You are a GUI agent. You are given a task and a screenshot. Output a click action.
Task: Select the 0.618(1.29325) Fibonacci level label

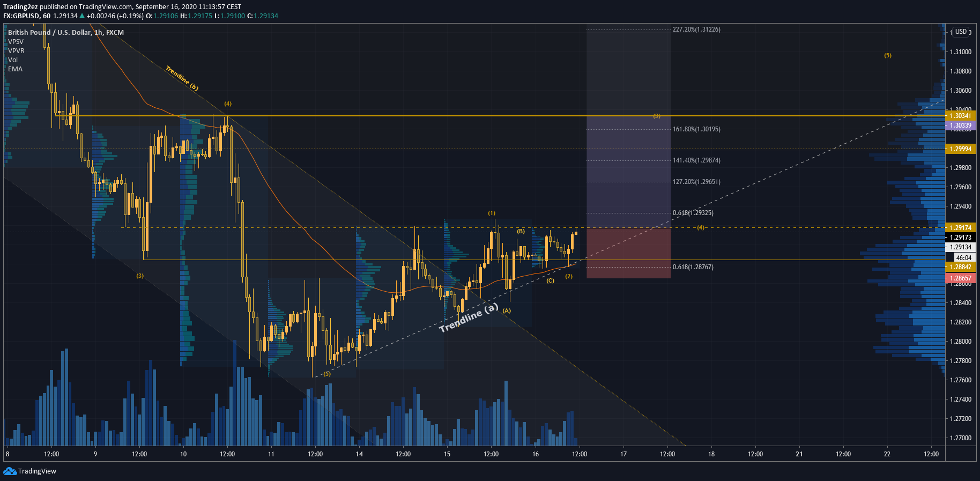pos(693,213)
